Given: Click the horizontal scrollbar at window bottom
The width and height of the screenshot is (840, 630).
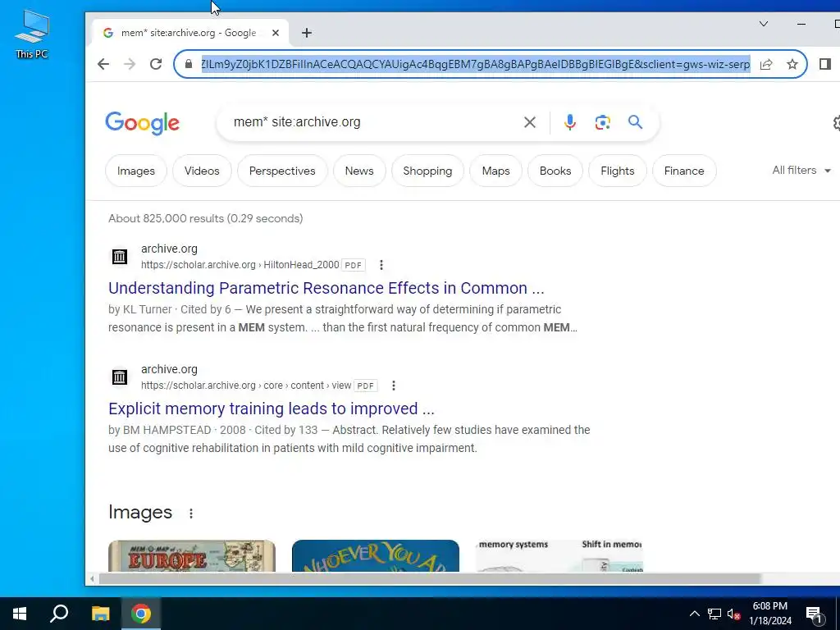Looking at the screenshot, I should tap(430, 578).
